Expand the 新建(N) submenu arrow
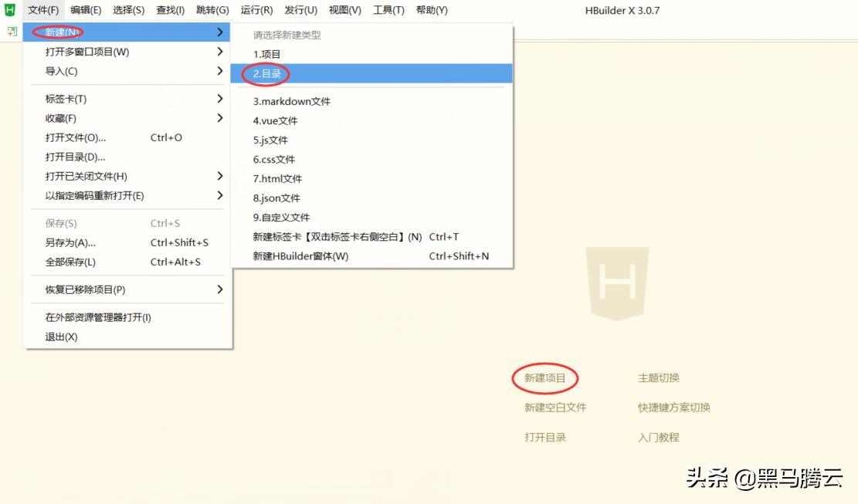 click(x=220, y=32)
